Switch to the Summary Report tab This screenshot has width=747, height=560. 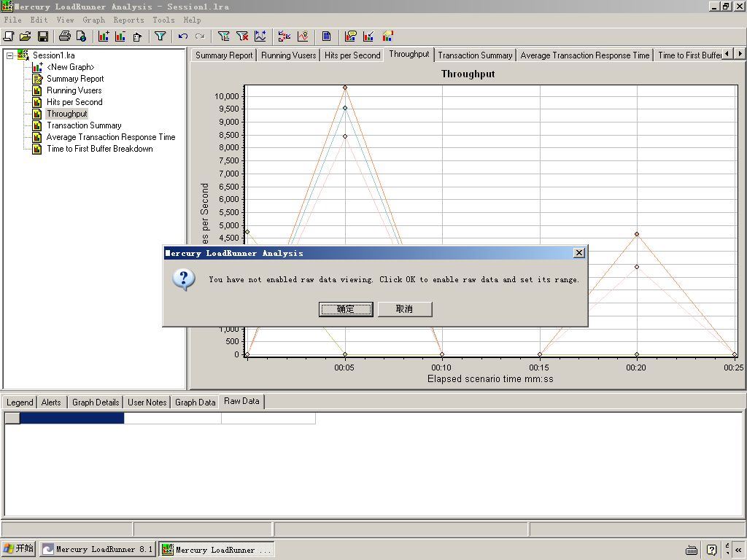224,55
